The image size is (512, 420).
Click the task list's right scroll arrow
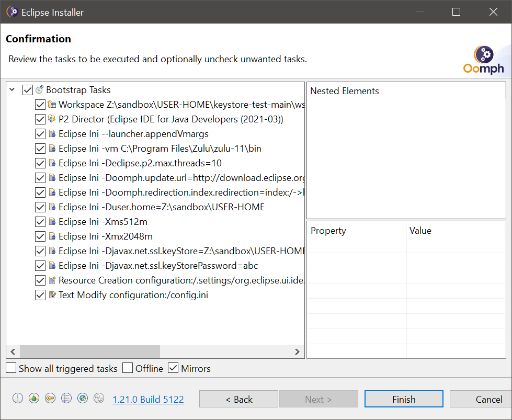297,351
